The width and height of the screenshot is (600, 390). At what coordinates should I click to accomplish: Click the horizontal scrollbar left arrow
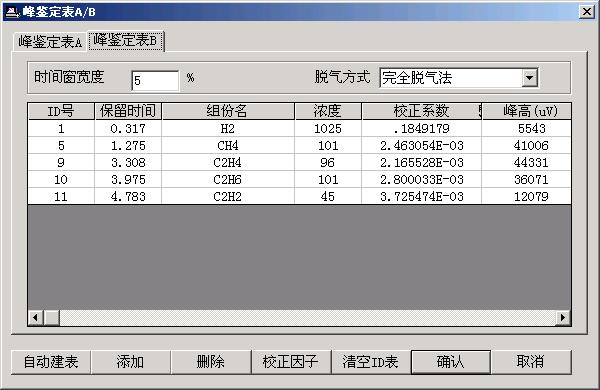(36, 317)
